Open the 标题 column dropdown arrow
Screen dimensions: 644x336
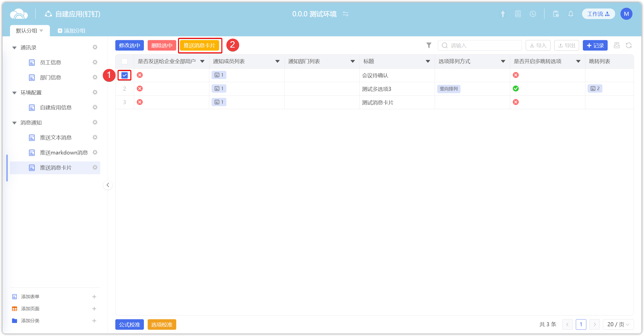coord(428,61)
